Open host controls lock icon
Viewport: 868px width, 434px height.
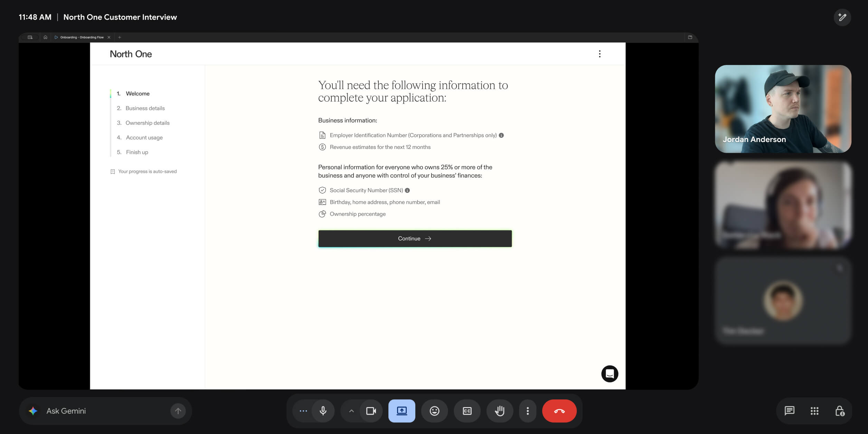pyautogui.click(x=840, y=411)
